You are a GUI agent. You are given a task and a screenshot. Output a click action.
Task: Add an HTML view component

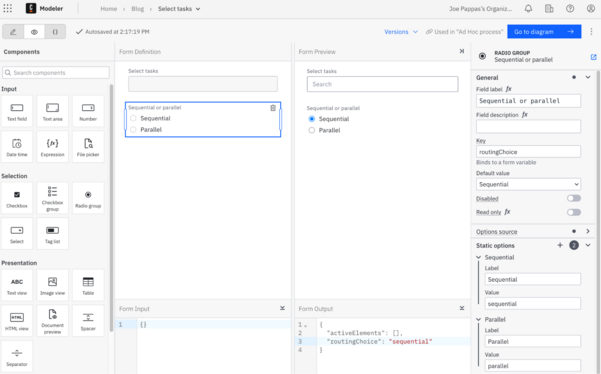[17, 321]
